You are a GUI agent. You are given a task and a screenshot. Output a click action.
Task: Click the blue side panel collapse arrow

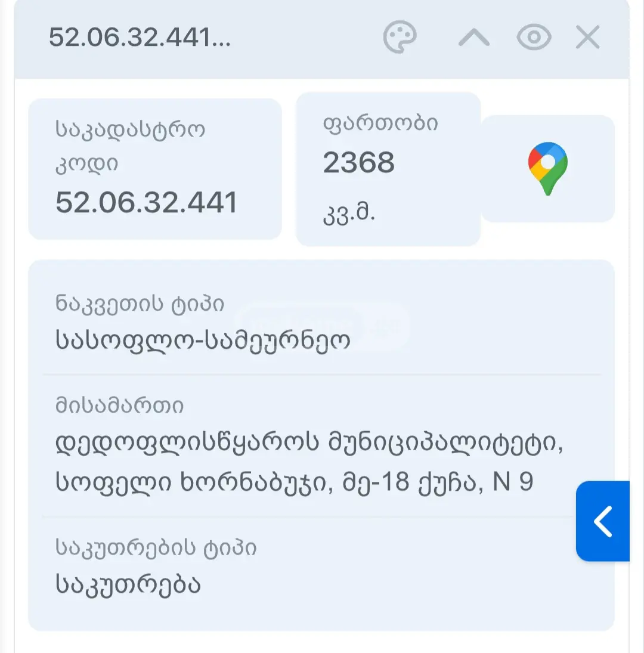coord(602,521)
